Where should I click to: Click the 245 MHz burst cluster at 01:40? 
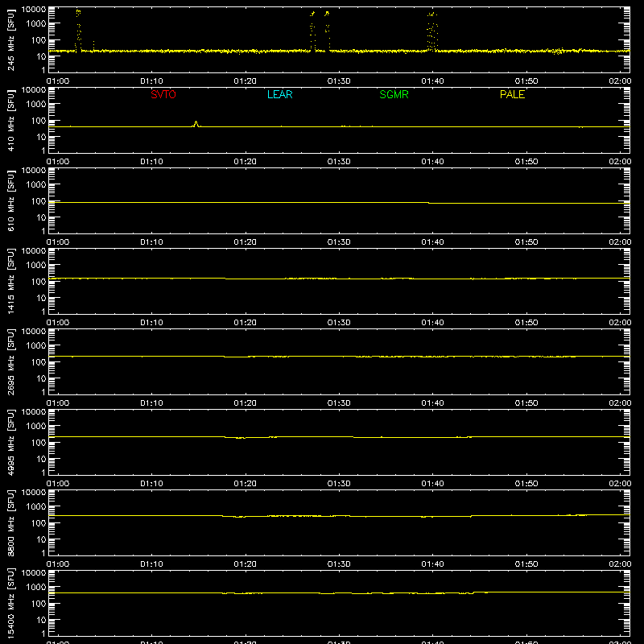point(432,32)
